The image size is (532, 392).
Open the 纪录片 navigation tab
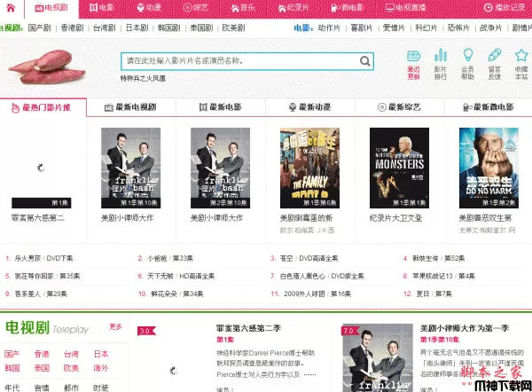(x=293, y=7)
